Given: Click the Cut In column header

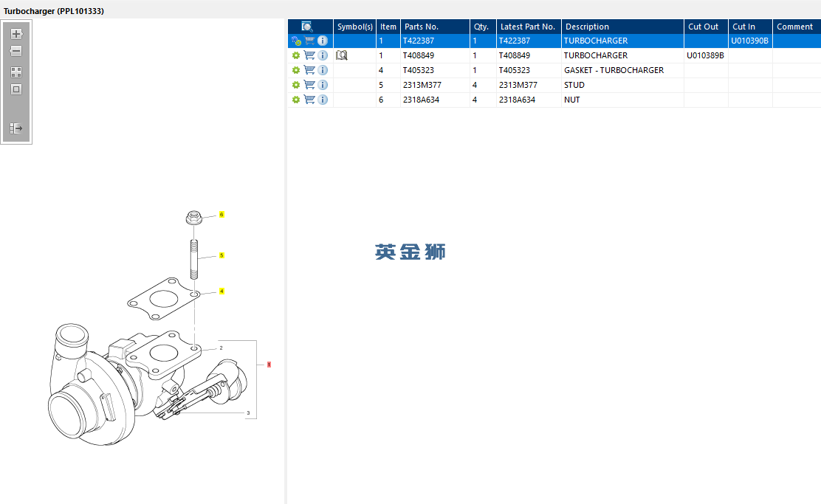Looking at the screenshot, I should point(750,27).
